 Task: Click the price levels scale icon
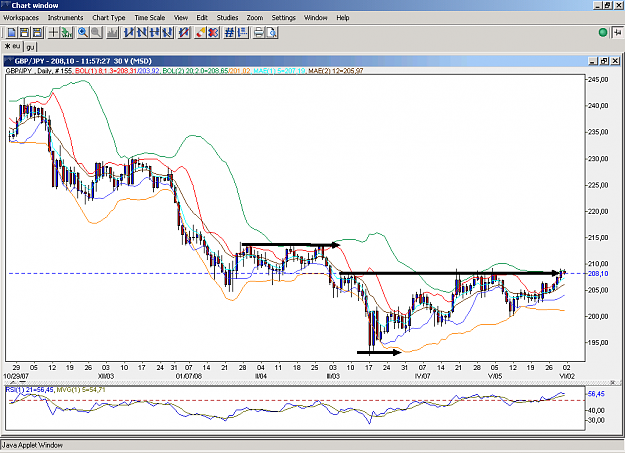click(x=242, y=33)
